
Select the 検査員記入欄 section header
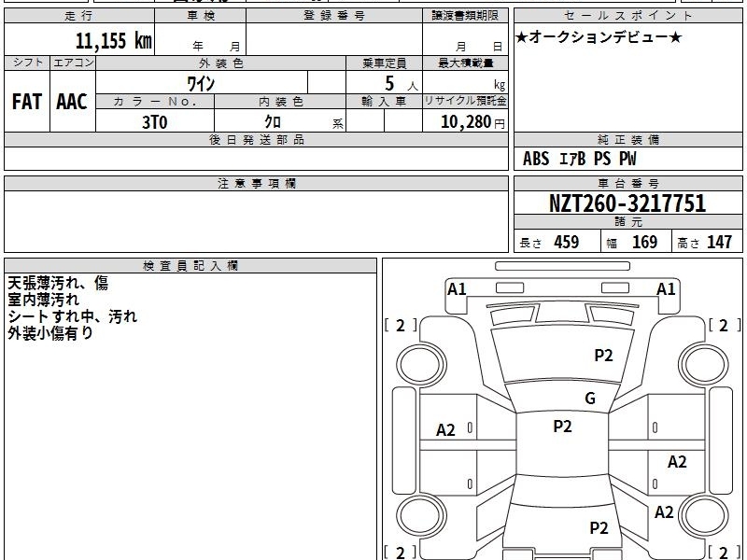pyautogui.click(x=190, y=266)
